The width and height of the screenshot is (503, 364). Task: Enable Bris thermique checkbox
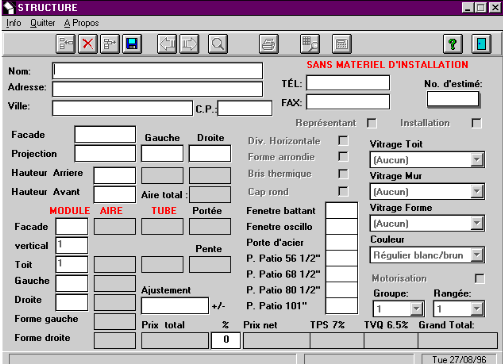(x=343, y=174)
